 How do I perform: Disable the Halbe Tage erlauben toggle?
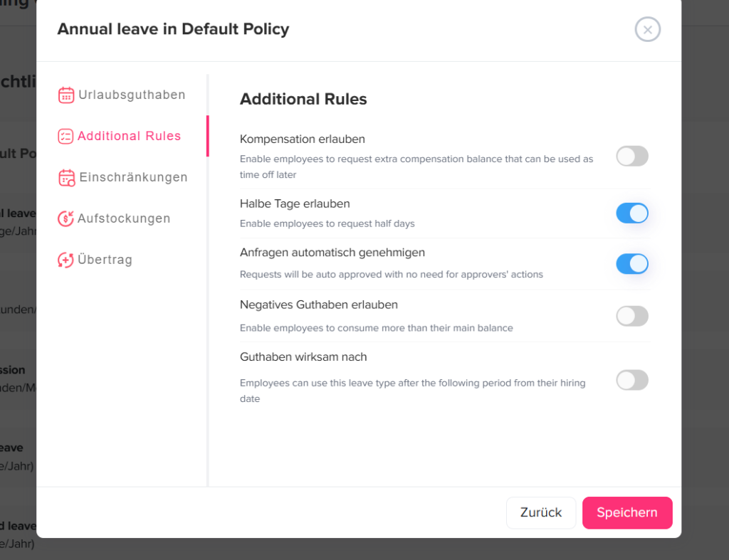point(631,213)
